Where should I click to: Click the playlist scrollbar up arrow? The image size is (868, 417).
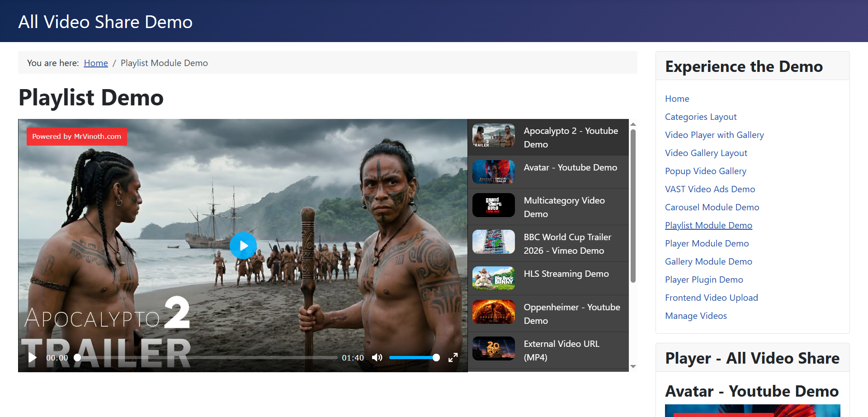(633, 124)
